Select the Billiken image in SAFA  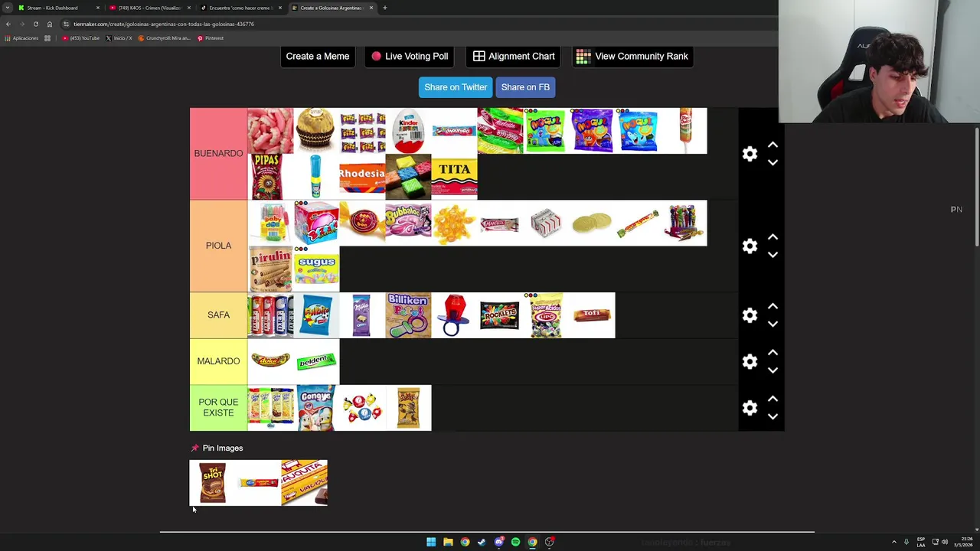coord(408,315)
